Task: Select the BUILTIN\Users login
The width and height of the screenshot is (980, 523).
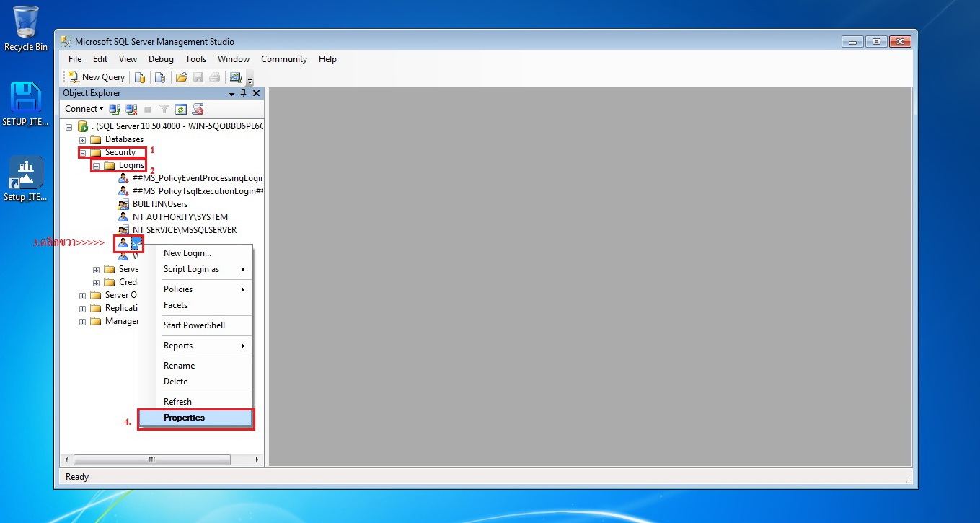Action: click(160, 204)
